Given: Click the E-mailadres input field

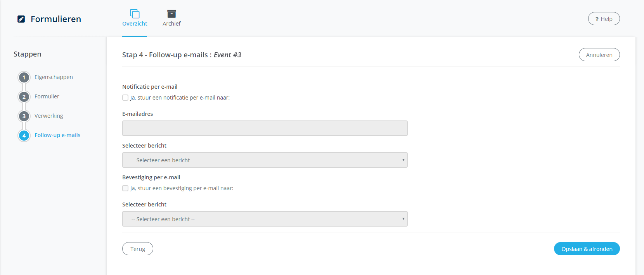Looking at the screenshot, I should 265,128.
